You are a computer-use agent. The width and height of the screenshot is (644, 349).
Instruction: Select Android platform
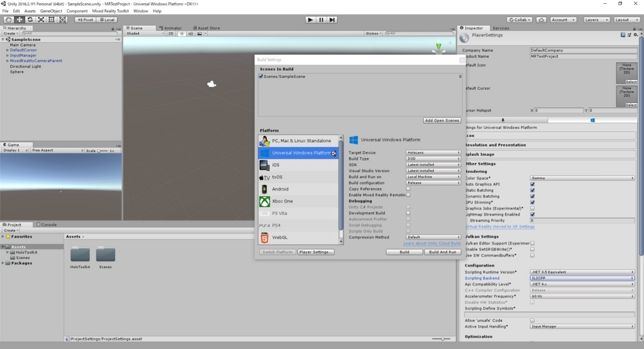click(x=298, y=189)
